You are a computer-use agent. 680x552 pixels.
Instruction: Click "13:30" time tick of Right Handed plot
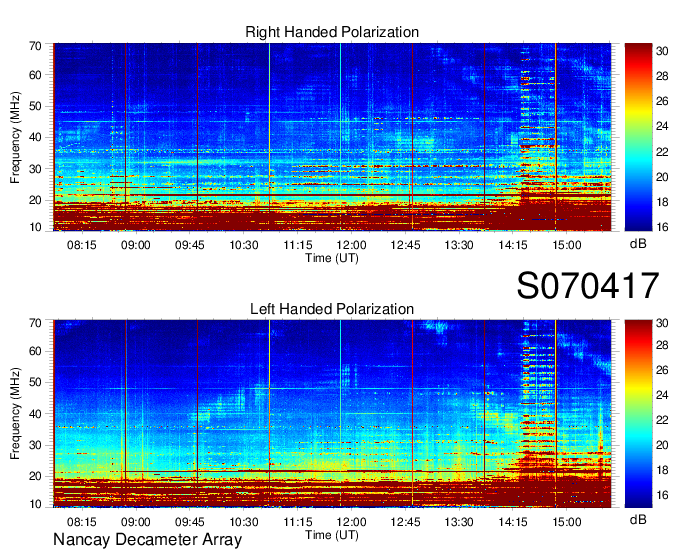[x=459, y=245]
